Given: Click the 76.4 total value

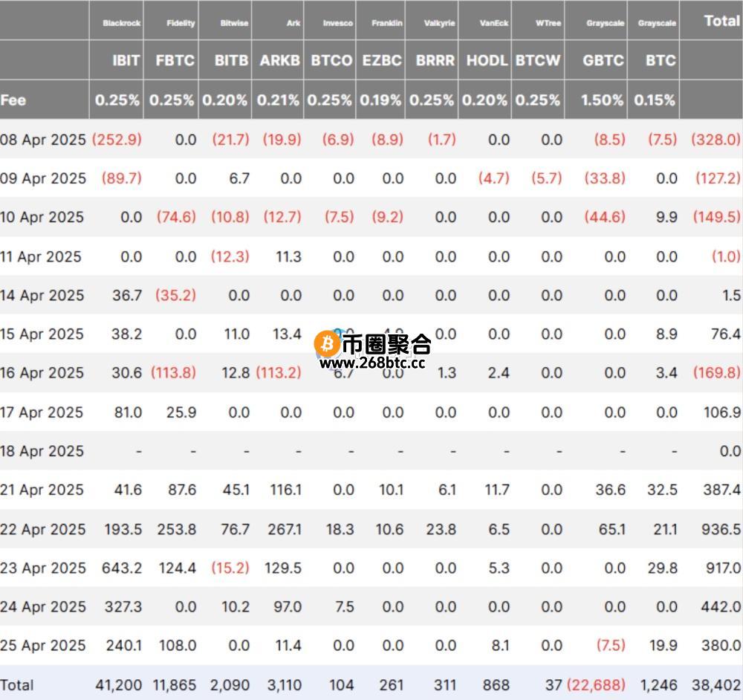Looking at the screenshot, I should click(726, 334).
